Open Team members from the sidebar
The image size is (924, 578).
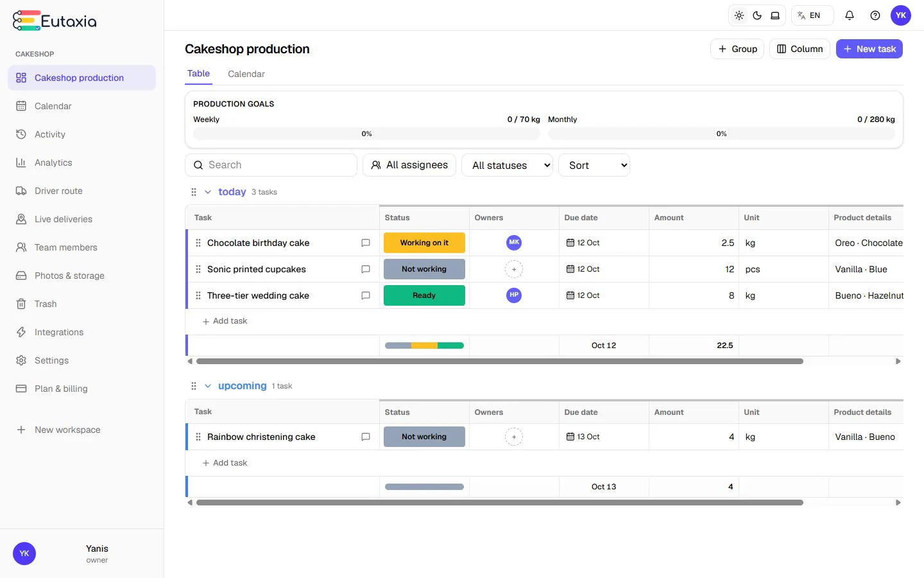coord(81,247)
